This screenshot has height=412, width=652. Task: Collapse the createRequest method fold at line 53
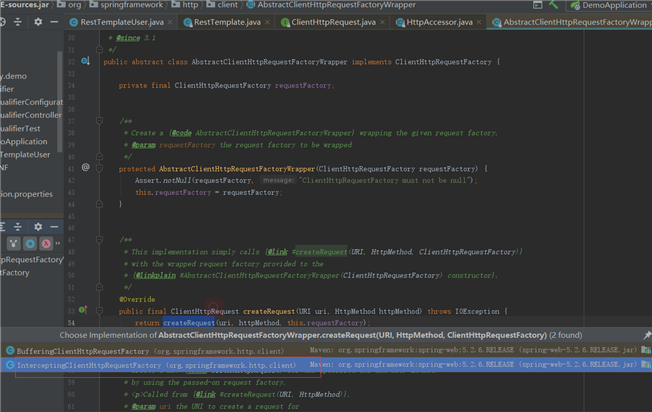(x=99, y=311)
